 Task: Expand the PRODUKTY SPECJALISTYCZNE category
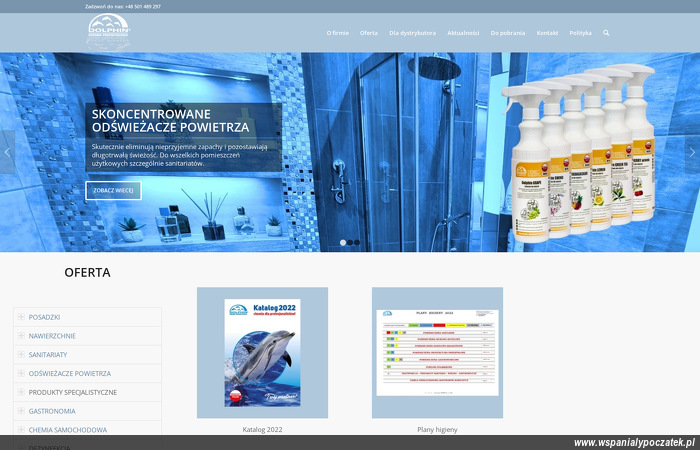click(x=21, y=392)
